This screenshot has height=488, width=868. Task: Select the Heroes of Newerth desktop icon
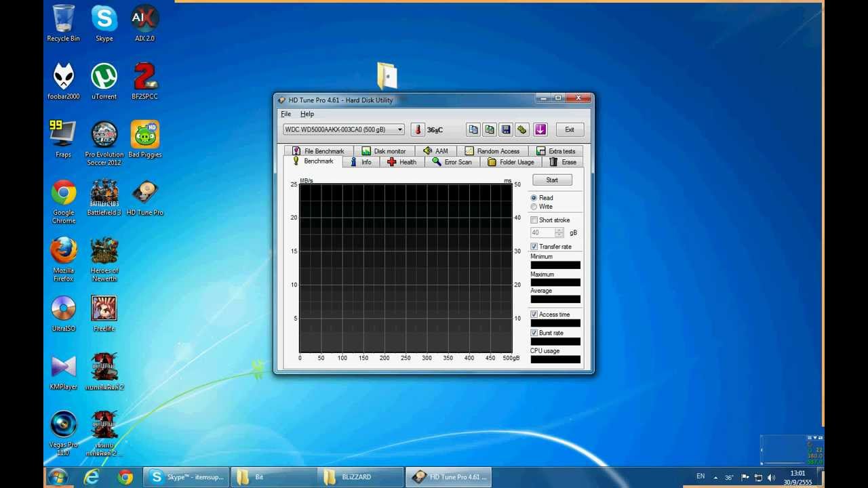pyautogui.click(x=104, y=260)
